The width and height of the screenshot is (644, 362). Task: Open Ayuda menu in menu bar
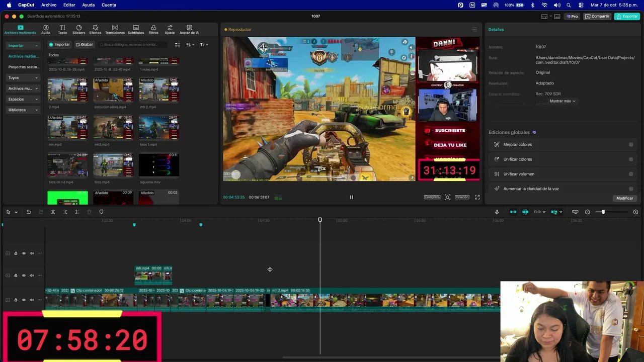coord(89,5)
